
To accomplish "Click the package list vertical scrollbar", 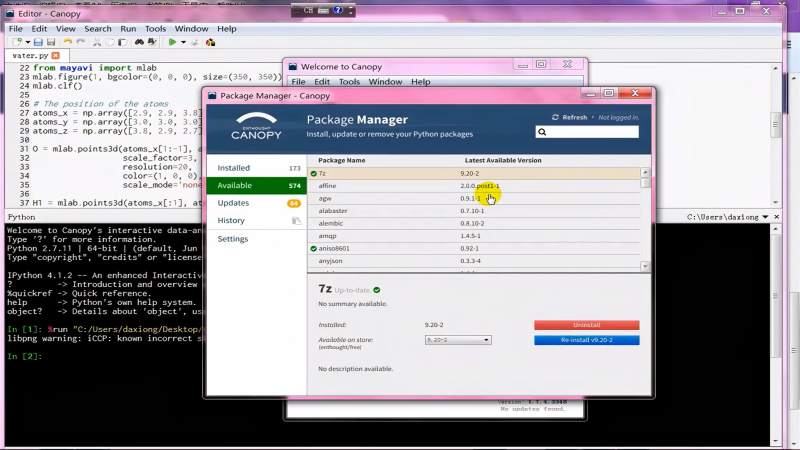I will click(645, 220).
